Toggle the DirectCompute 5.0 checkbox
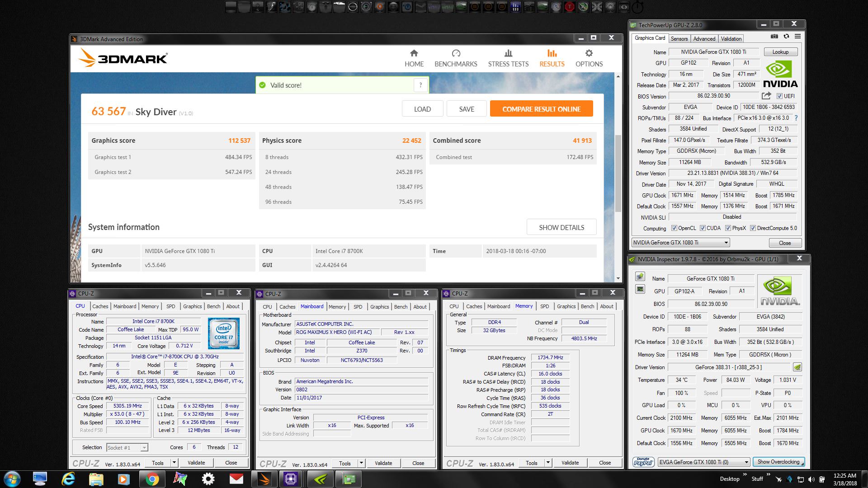This screenshot has height=488, width=868. point(753,228)
